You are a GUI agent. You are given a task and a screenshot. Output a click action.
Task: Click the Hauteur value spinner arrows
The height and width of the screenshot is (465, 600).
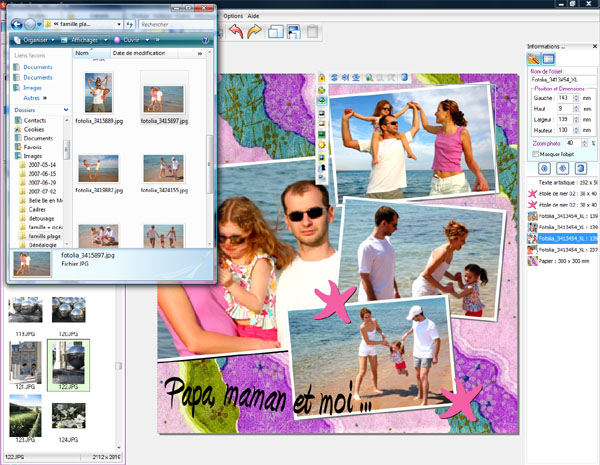[x=576, y=130]
